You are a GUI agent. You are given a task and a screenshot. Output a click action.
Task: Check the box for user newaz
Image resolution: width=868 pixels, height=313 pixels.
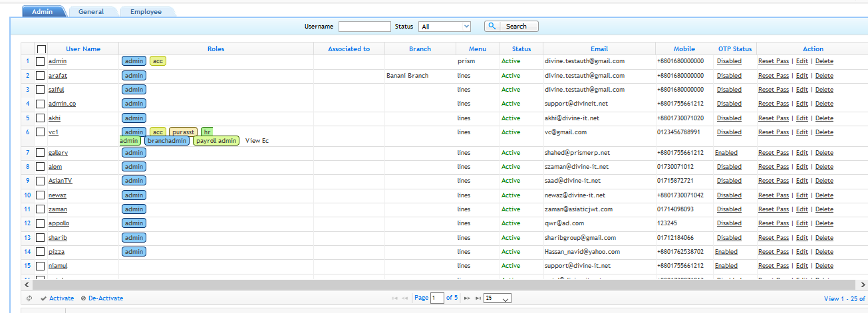pyautogui.click(x=40, y=195)
